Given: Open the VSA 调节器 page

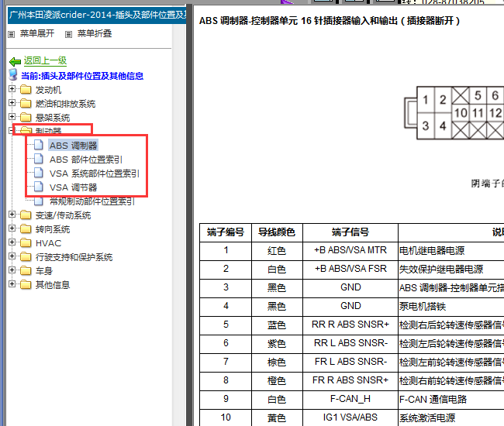Looking at the screenshot, I should [74, 187].
